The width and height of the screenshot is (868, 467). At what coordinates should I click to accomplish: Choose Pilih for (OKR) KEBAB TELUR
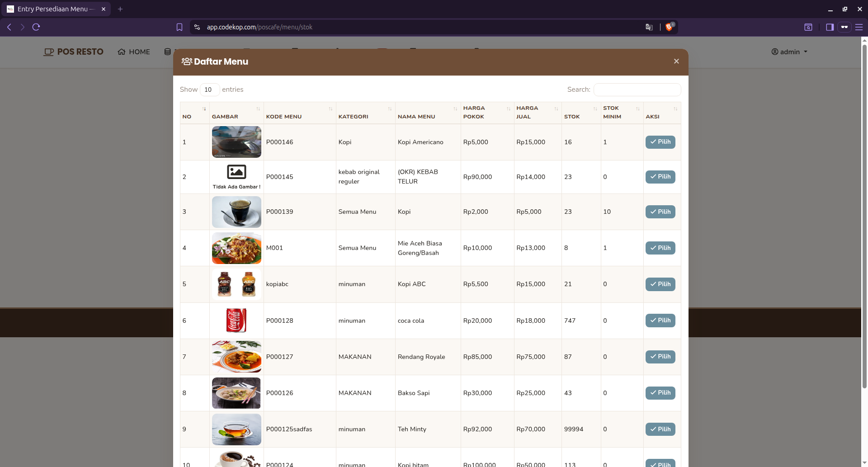[660, 177]
